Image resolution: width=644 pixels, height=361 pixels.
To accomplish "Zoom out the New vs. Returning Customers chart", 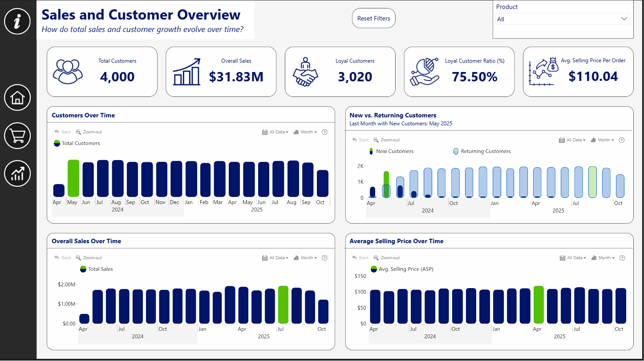I will point(386,140).
